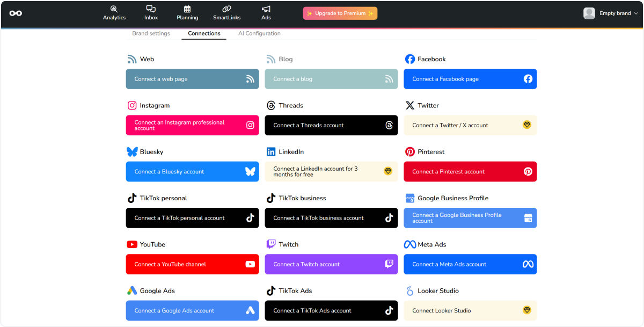Viewport: 644px width, 327px height.
Task: Click Connect a TikTok business account
Action: tap(332, 218)
